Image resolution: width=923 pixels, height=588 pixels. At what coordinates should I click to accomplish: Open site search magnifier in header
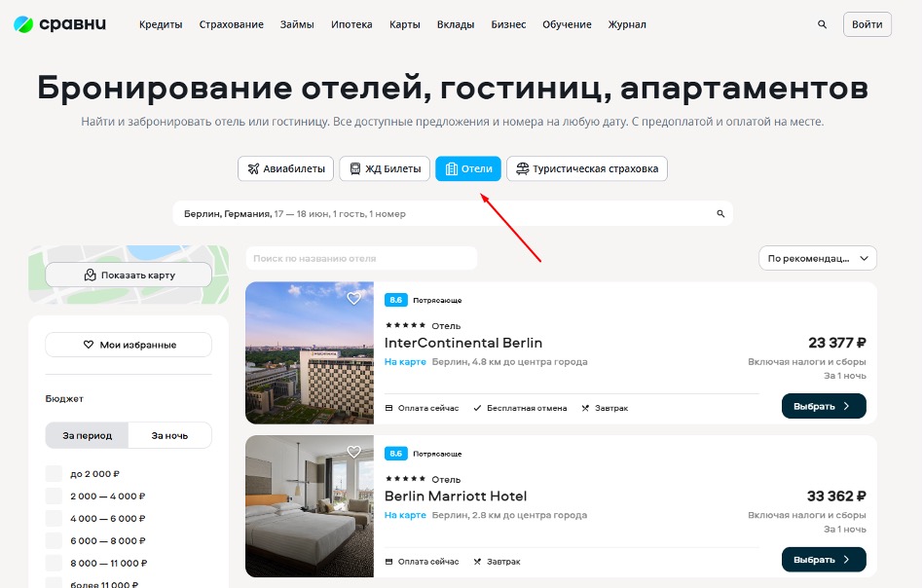[x=823, y=24]
